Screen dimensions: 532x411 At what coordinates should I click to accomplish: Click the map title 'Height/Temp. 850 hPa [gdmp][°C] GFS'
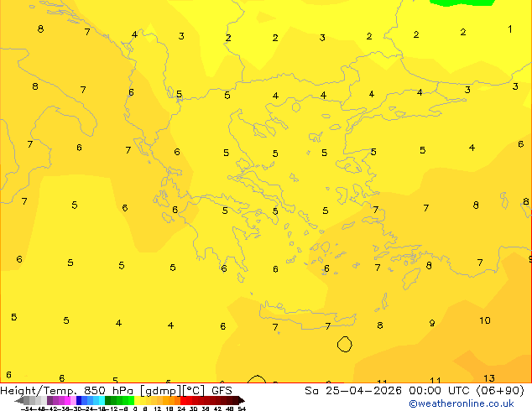[x=116, y=391]
